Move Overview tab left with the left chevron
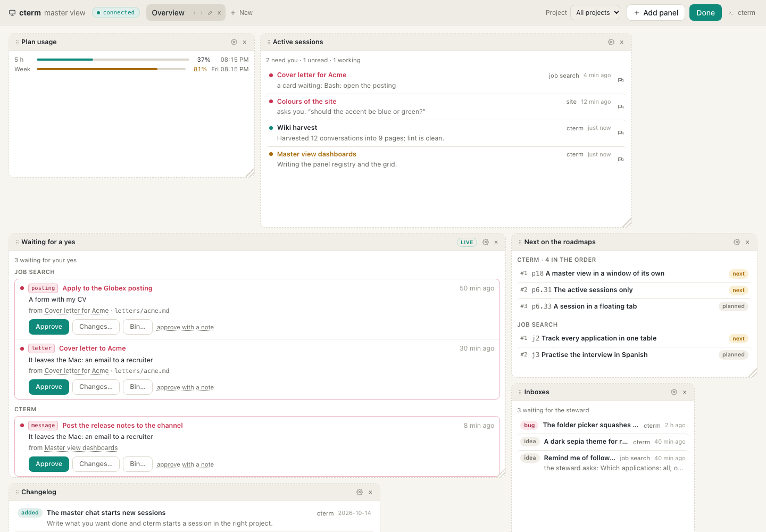Image resolution: width=766 pixels, height=532 pixels. tap(194, 13)
